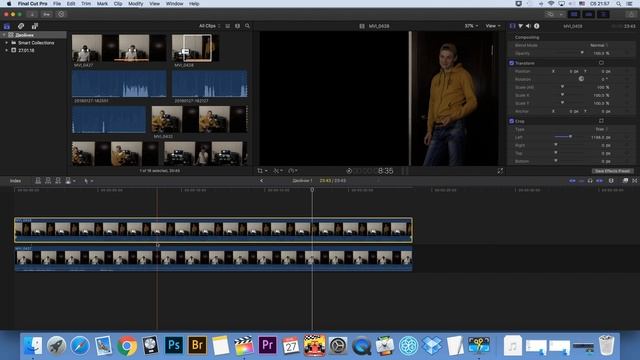The width and height of the screenshot is (640, 360).
Task: Open the Info inspector icon
Action: [x=537, y=26]
